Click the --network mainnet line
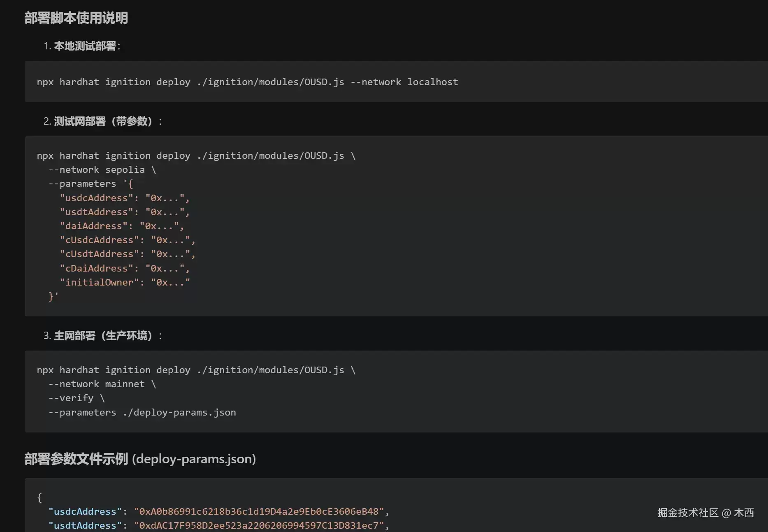Image resolution: width=768 pixels, height=532 pixels. coord(102,384)
